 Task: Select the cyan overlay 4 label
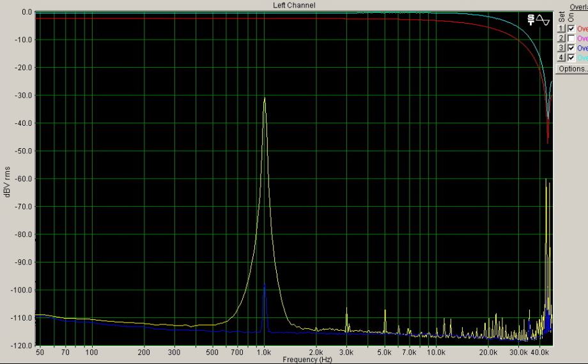pos(582,57)
